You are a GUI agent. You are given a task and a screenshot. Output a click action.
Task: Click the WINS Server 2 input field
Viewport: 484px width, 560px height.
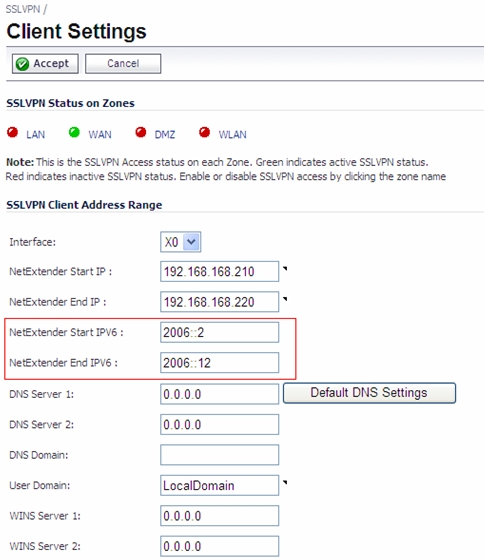point(219,546)
